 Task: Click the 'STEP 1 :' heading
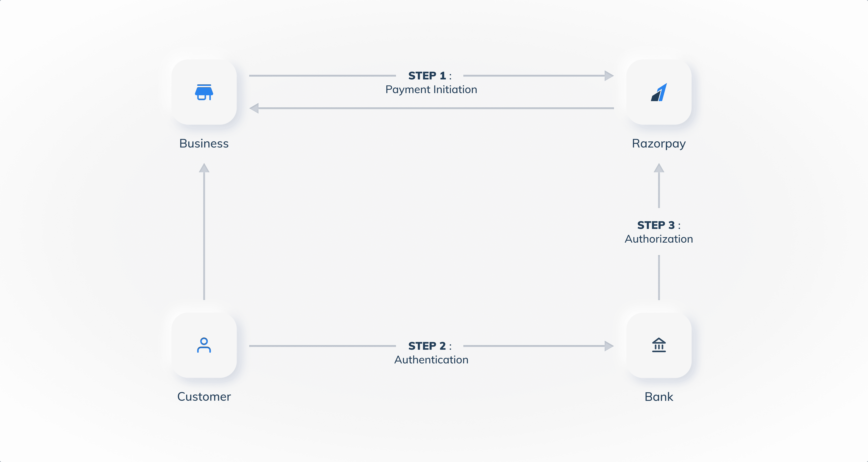click(x=430, y=76)
